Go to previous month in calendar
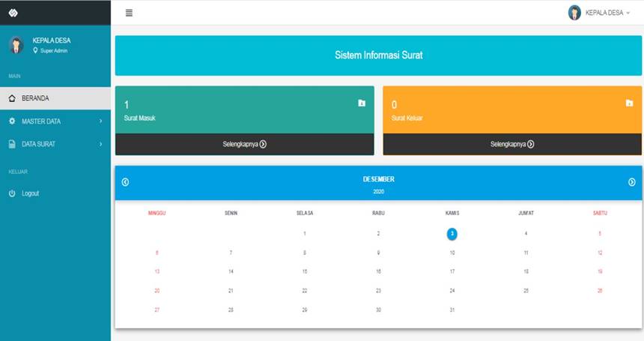Screen dimensions: 644x341 point(125,182)
